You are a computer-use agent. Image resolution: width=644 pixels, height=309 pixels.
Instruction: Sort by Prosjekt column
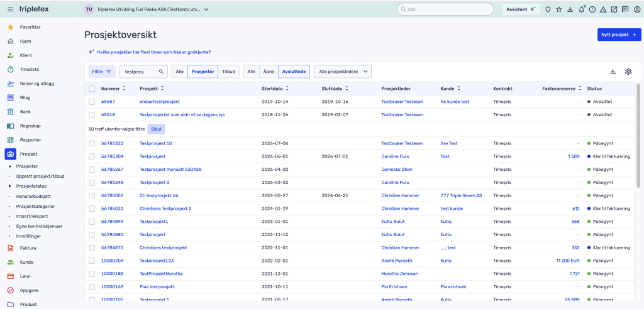[162, 89]
